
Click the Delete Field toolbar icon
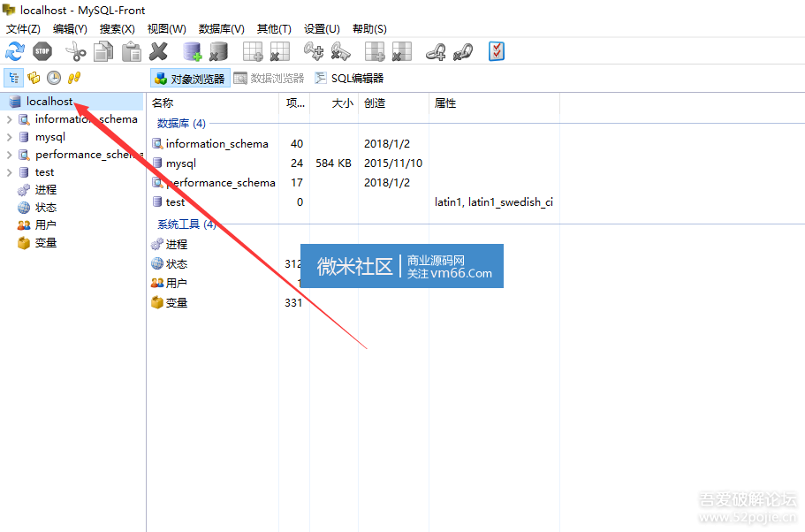[401, 51]
